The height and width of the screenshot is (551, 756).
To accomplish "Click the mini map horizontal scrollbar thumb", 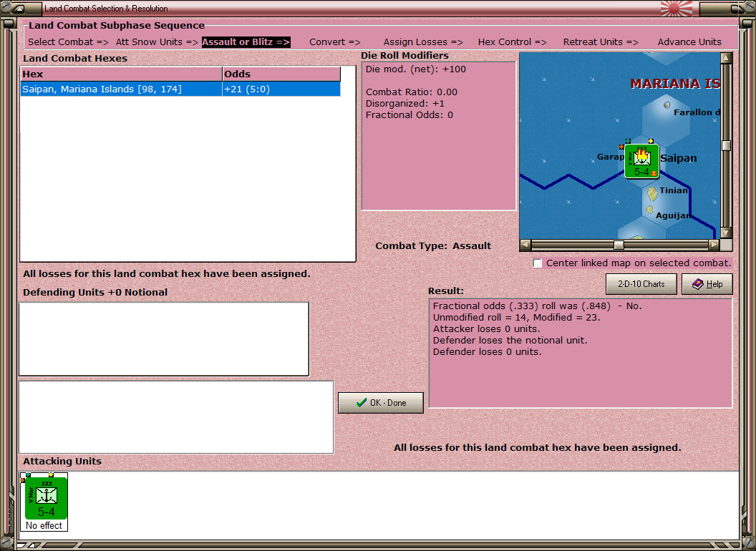I will click(x=619, y=245).
